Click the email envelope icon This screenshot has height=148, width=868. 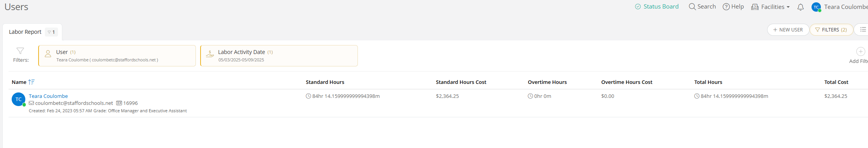point(32,103)
